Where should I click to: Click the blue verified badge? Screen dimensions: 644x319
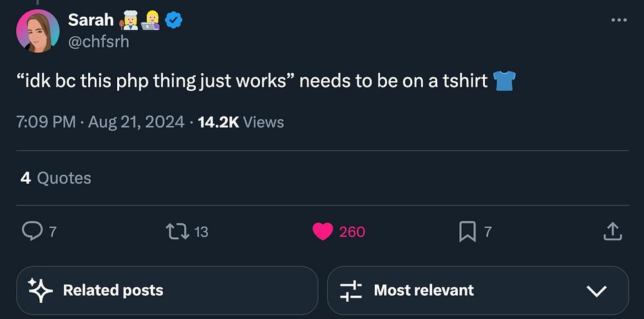(x=174, y=21)
